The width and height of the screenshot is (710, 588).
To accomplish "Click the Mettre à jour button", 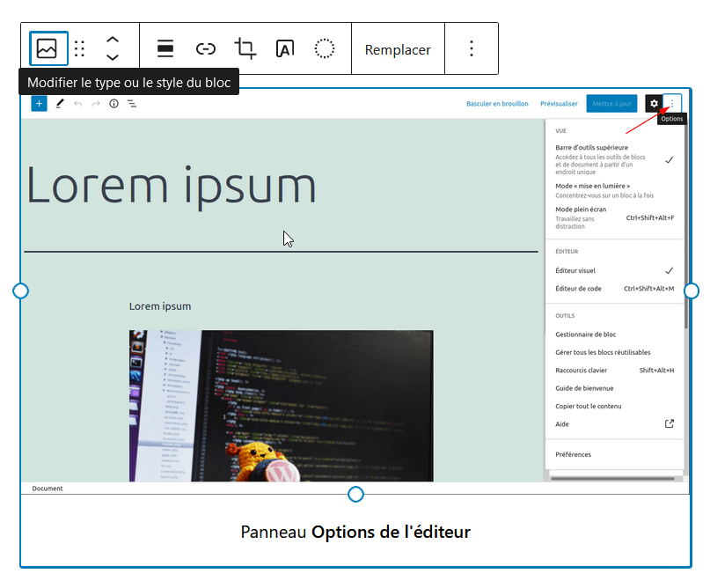I will pos(611,103).
